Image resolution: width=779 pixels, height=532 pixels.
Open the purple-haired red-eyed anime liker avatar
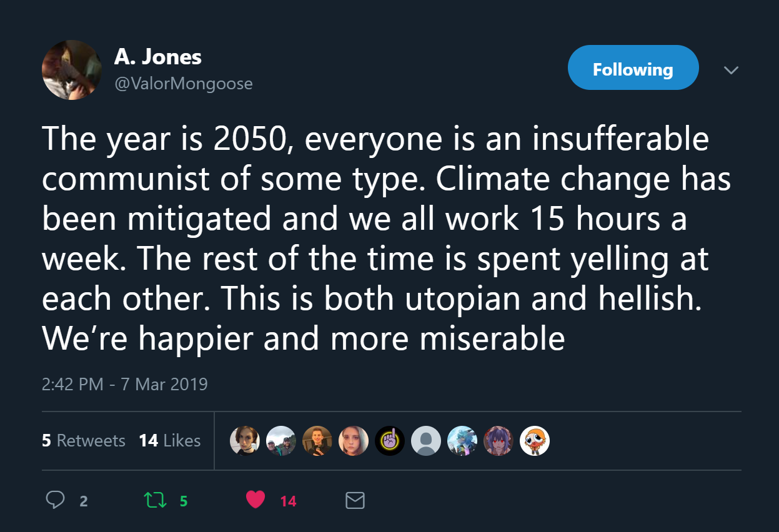coord(498,441)
